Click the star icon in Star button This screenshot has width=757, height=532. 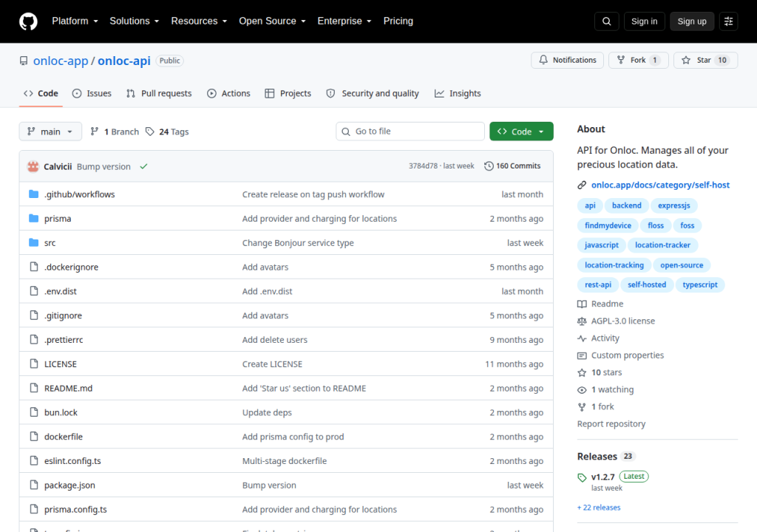coord(685,60)
